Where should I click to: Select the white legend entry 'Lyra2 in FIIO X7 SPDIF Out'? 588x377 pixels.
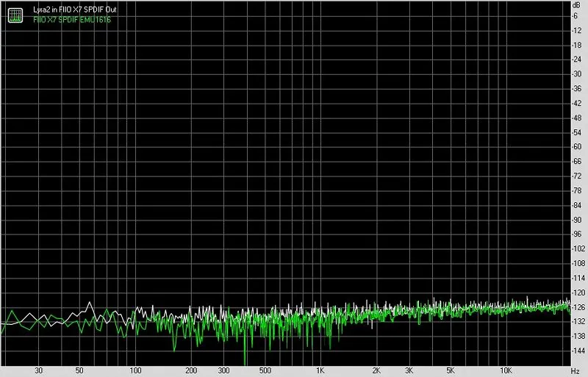coord(75,10)
